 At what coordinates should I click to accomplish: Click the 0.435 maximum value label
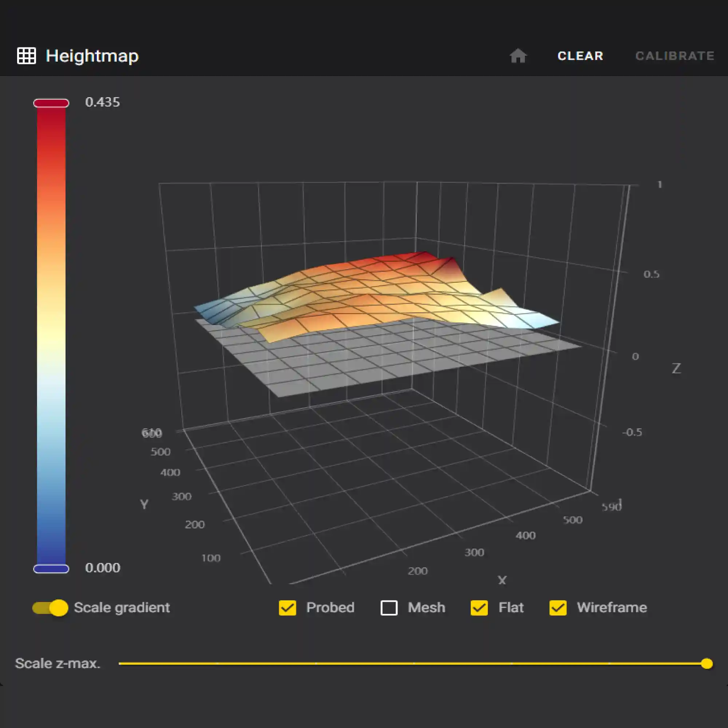[x=103, y=102]
